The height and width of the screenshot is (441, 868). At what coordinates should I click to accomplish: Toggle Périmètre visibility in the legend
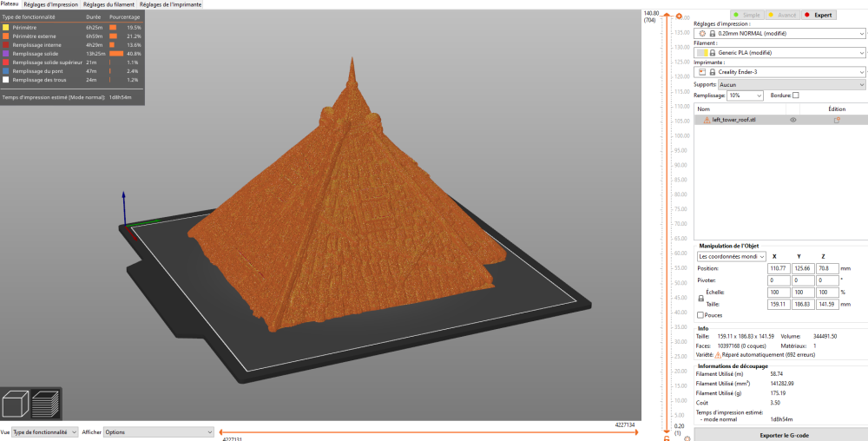pos(5,27)
